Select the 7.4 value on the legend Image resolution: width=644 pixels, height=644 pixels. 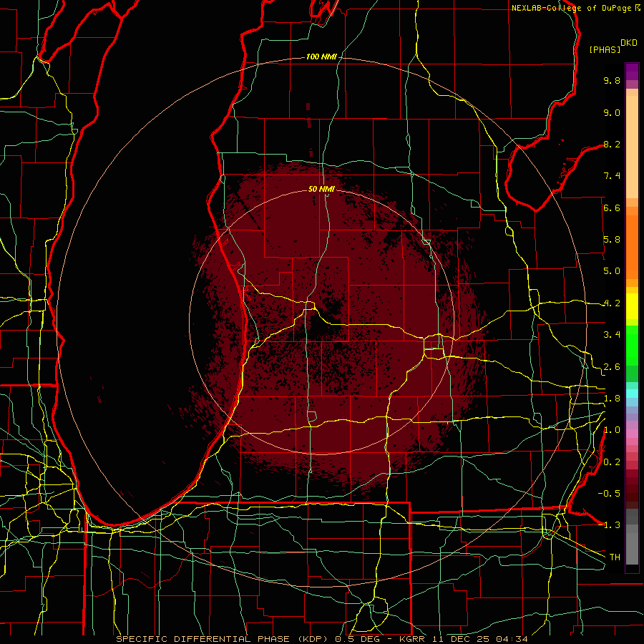tap(612, 176)
